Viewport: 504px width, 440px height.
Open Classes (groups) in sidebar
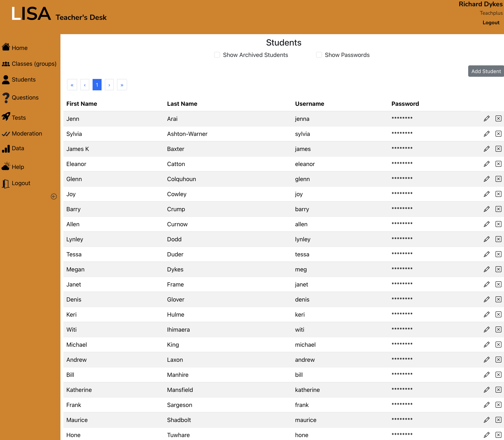(34, 64)
